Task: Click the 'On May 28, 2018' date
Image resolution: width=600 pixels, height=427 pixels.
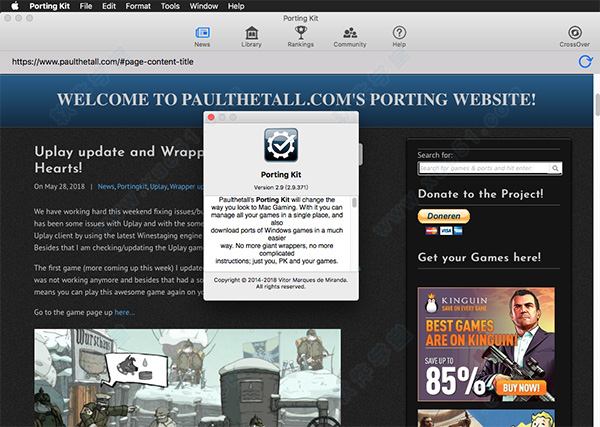Action: pyautogui.click(x=59, y=186)
